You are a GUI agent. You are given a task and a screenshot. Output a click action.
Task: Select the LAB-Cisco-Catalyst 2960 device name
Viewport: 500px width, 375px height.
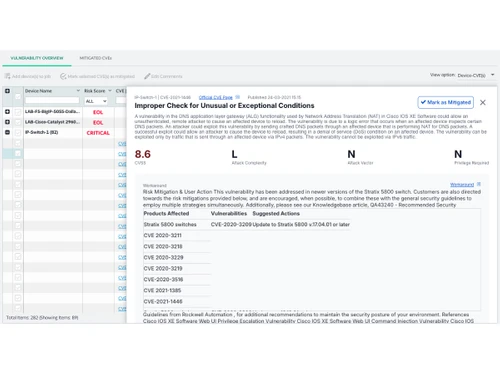52,122
